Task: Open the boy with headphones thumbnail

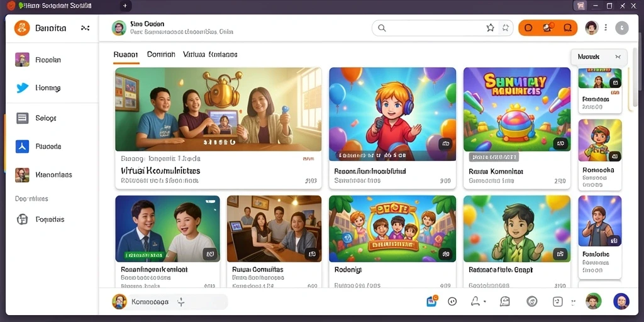Action: point(392,114)
